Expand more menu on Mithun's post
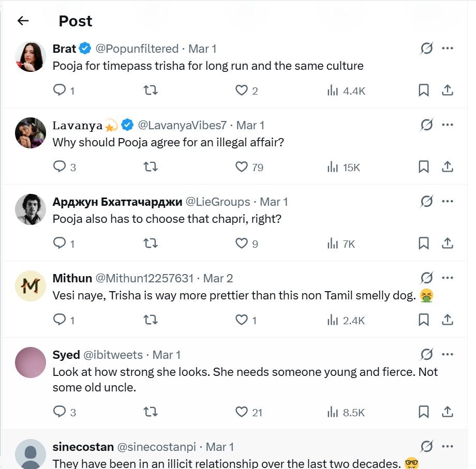Screen dimensions: 476x469 pos(448,278)
